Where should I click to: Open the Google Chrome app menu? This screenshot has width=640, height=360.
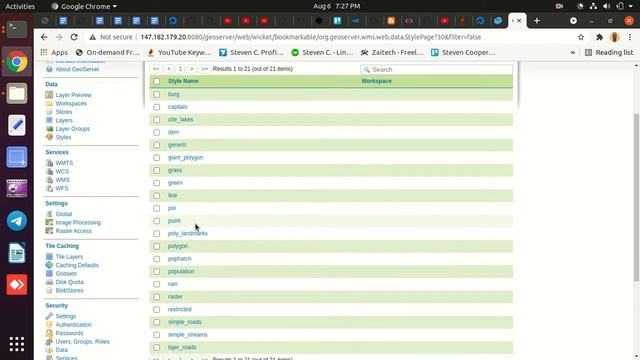pyautogui.click(x=84, y=6)
